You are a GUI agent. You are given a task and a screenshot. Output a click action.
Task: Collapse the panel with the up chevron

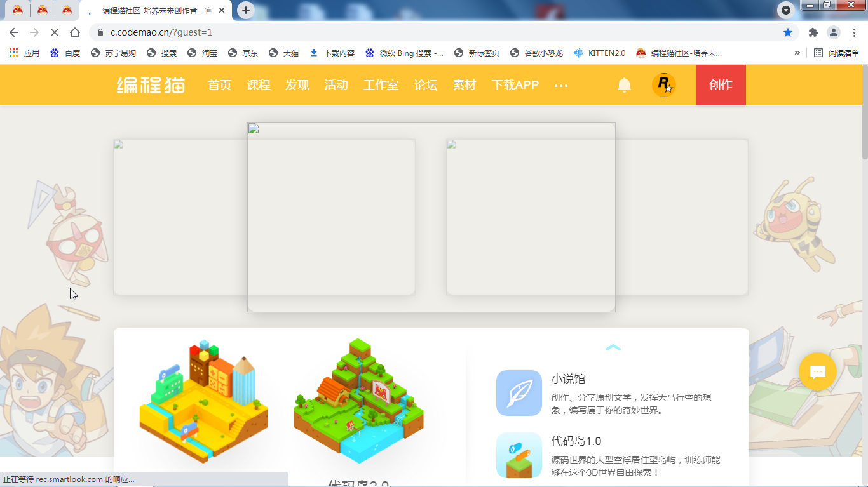pyautogui.click(x=613, y=348)
